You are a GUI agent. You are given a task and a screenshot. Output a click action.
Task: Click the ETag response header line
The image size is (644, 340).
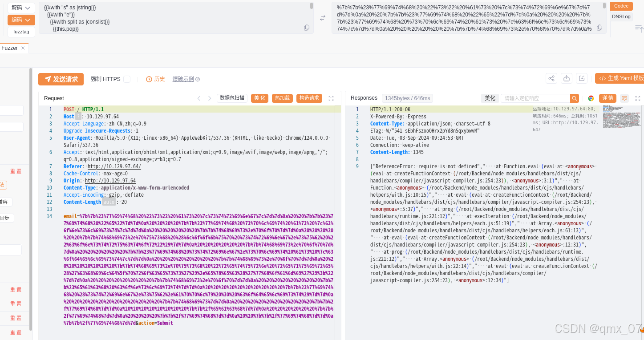(x=425, y=131)
